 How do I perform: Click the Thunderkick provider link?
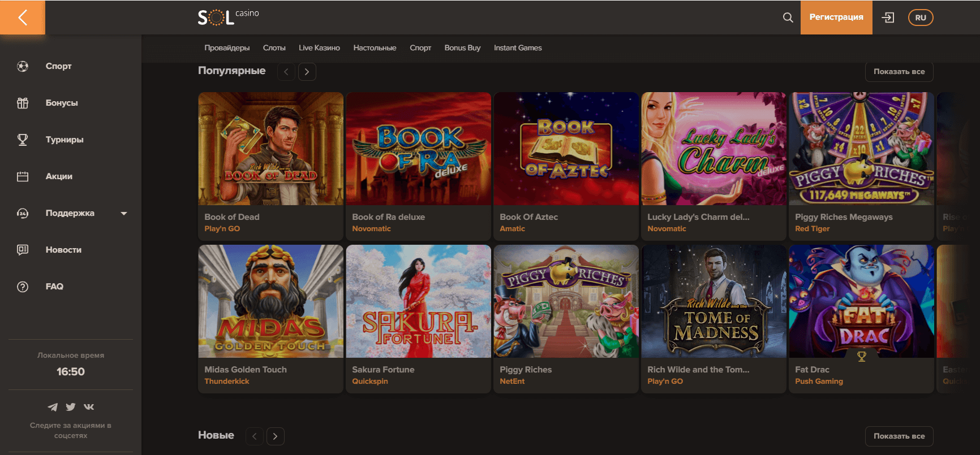227,382
